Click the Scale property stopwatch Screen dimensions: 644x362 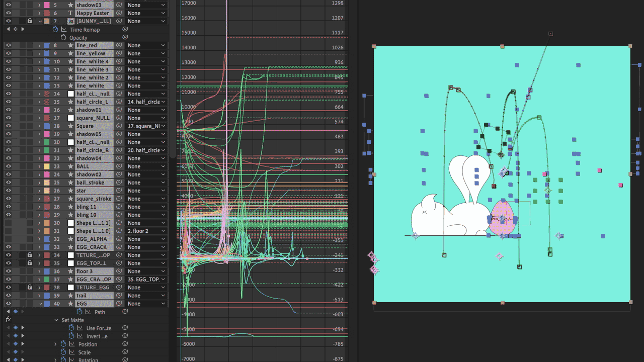point(63,352)
